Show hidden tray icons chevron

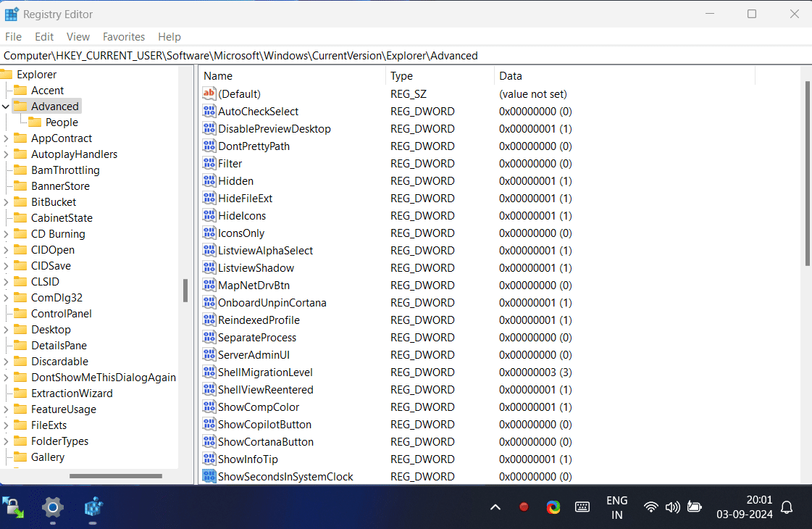coord(495,507)
